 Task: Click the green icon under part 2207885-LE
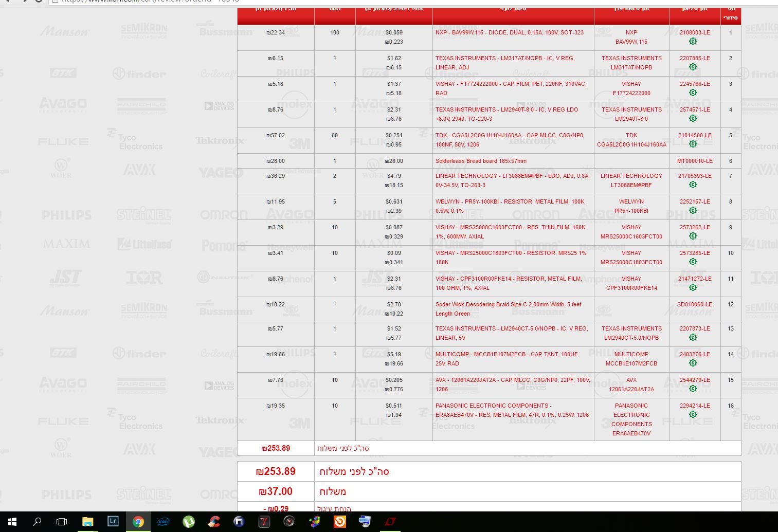[x=693, y=67]
